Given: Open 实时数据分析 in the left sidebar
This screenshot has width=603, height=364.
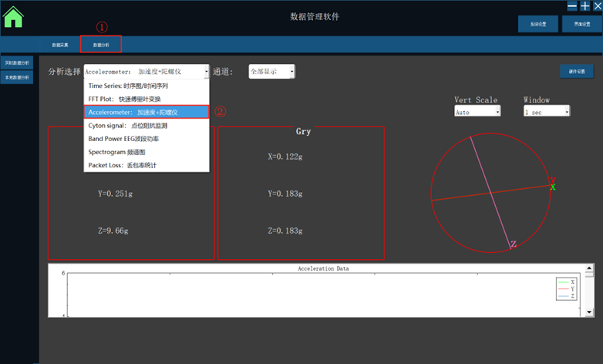Looking at the screenshot, I should click(17, 62).
